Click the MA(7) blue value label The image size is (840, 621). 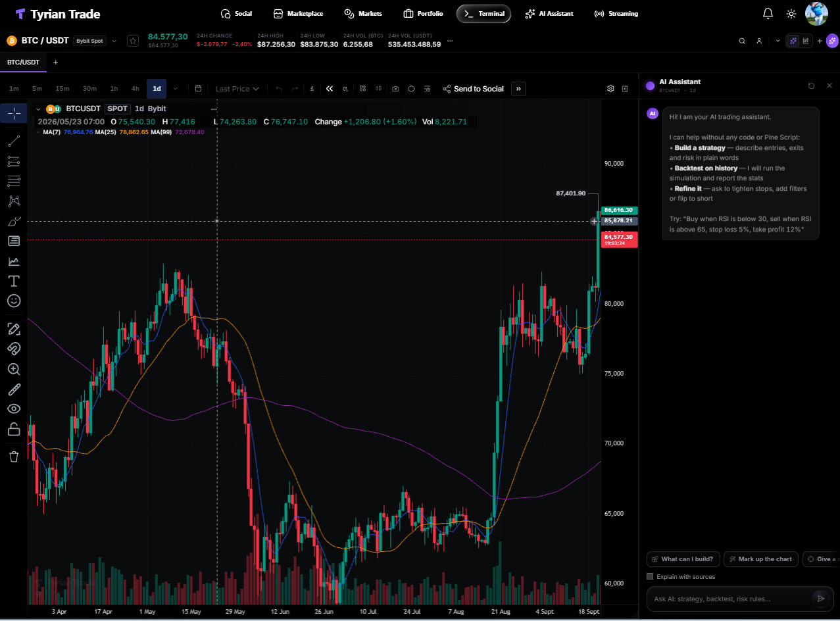tap(78, 132)
